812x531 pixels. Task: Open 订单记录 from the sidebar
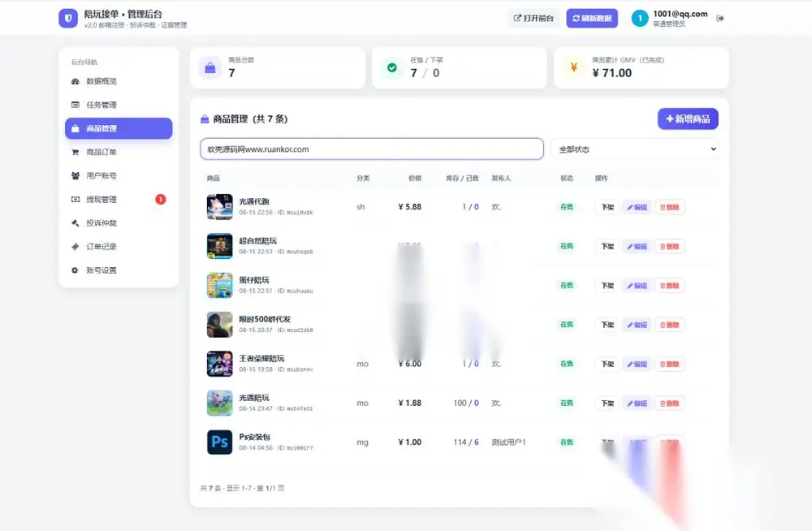119,247
